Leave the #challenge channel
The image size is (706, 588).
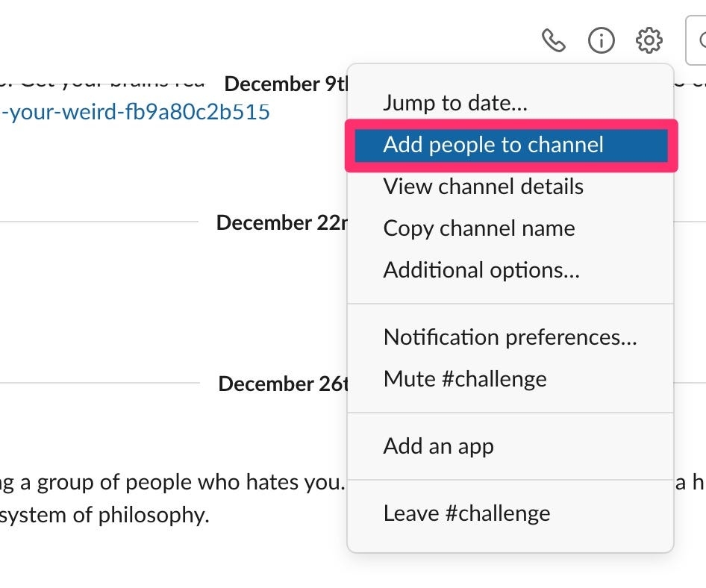pyautogui.click(x=466, y=513)
